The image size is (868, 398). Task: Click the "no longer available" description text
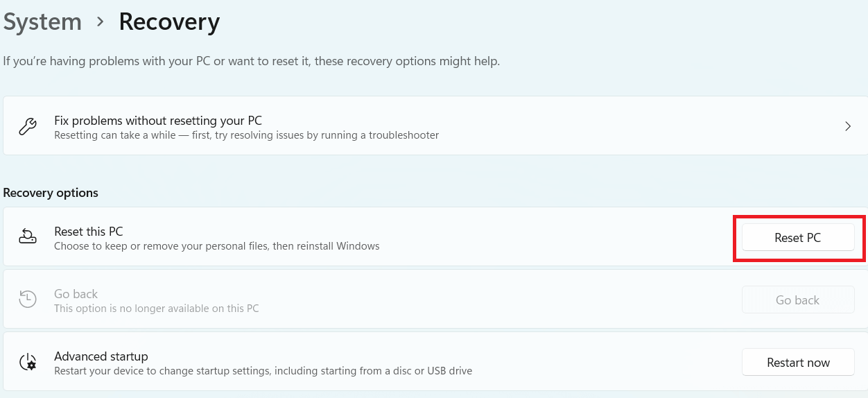pyautogui.click(x=157, y=309)
